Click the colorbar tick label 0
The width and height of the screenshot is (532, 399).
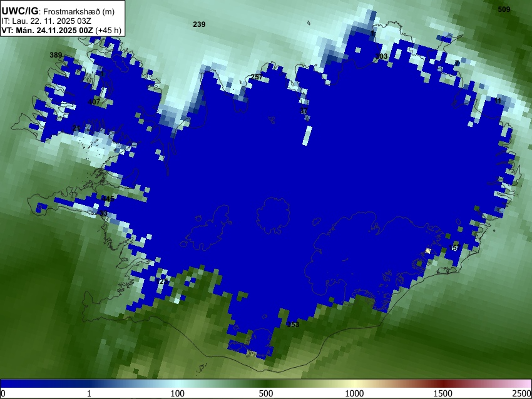(x=3, y=393)
